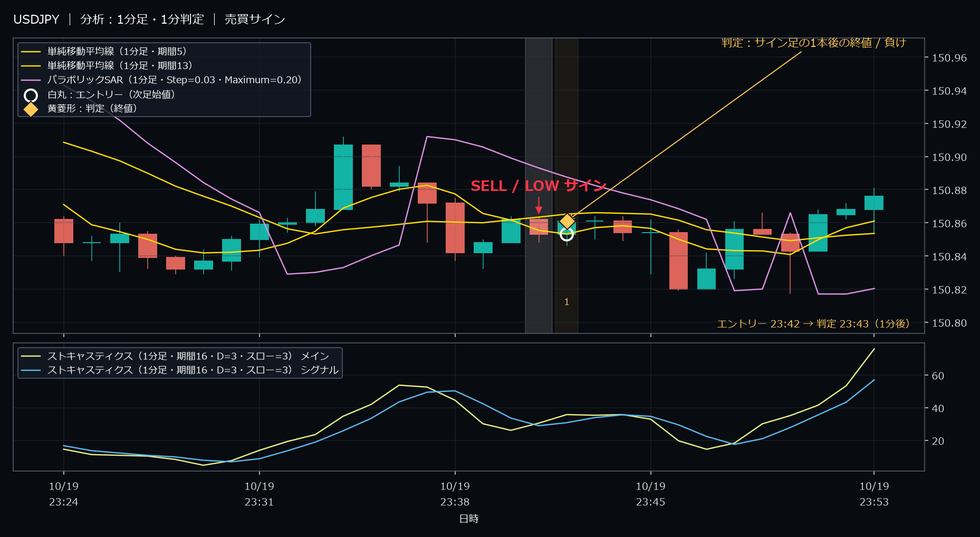Click the 23:45 time axis label

[650, 502]
